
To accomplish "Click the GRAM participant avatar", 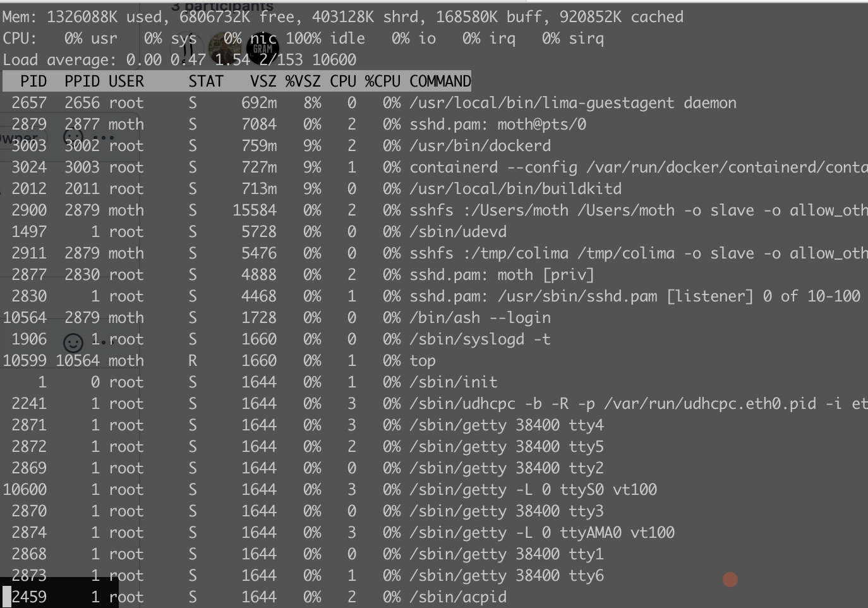I will (x=262, y=48).
